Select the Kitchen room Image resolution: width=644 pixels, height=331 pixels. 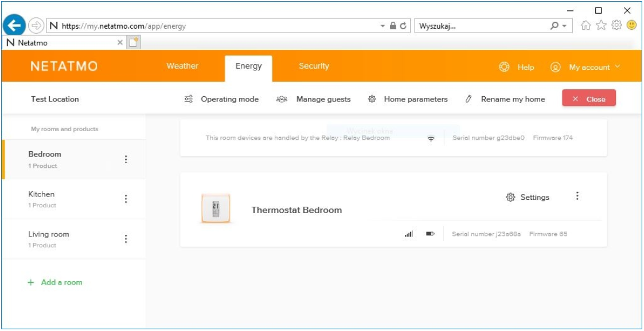tap(74, 199)
